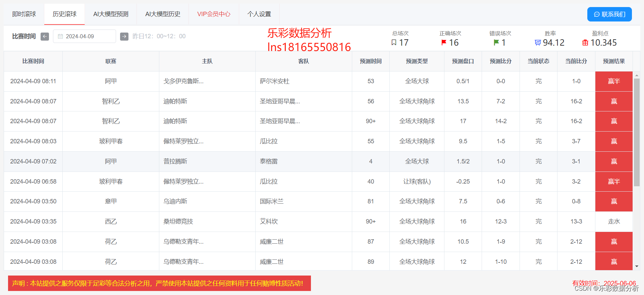Open 个人设置 tab
The height and width of the screenshot is (295, 644).
coord(259,14)
